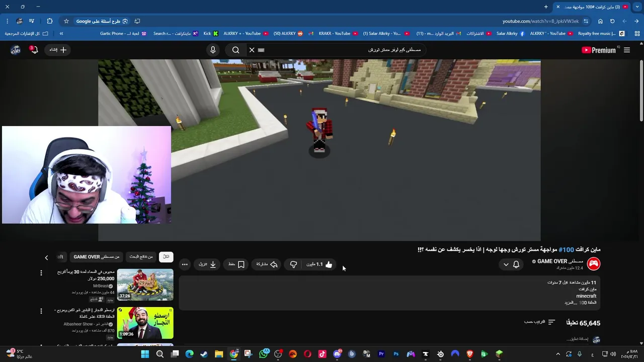Select the من مصطفى GAME OVER chip
Screen dimensions: 644x362
point(96,257)
